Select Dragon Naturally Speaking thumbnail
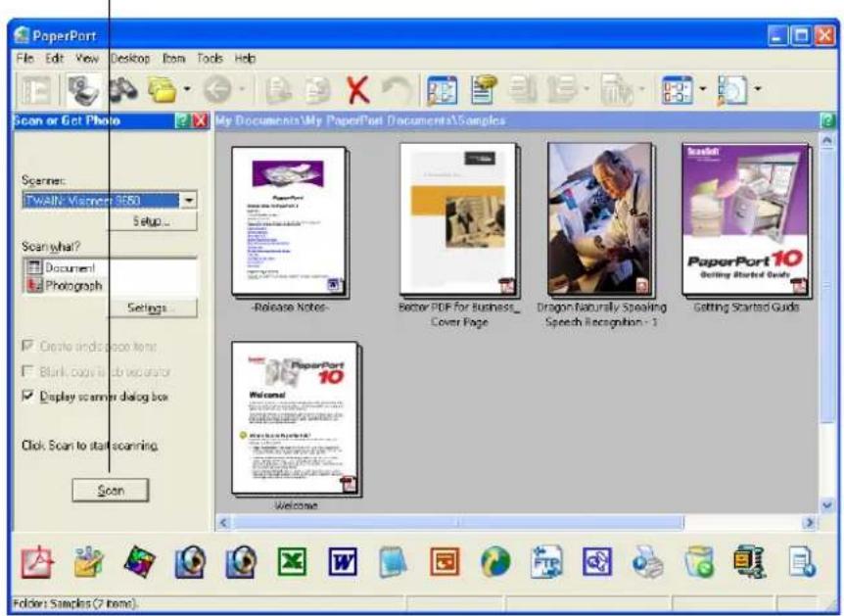The image size is (844, 616). click(601, 220)
